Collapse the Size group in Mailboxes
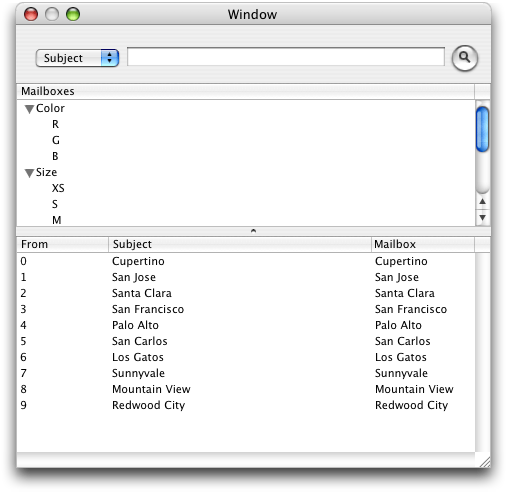507x492 pixels. 29,173
